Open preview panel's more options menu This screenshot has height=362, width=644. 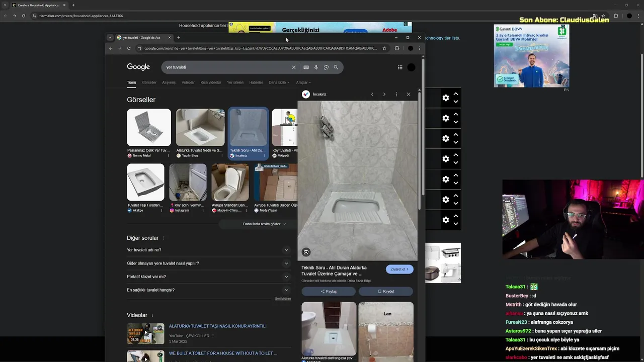click(x=396, y=95)
